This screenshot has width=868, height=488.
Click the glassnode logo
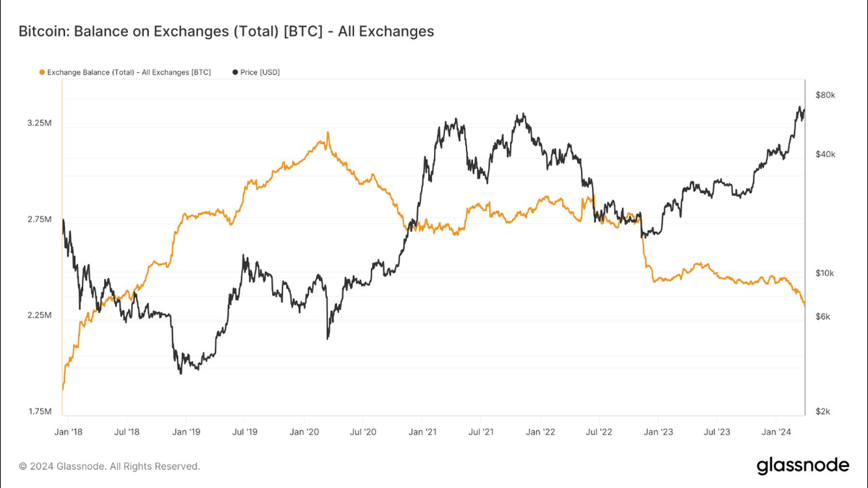click(803, 466)
